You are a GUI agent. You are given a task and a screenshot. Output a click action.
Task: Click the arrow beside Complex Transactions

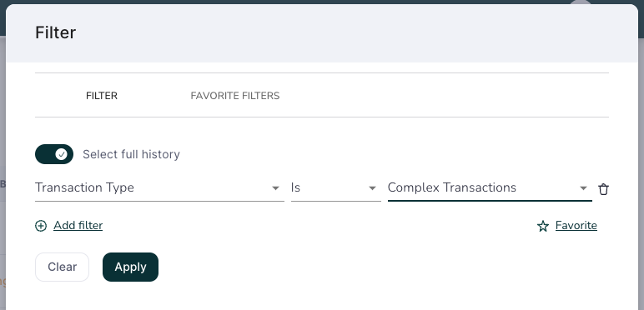[x=583, y=188]
